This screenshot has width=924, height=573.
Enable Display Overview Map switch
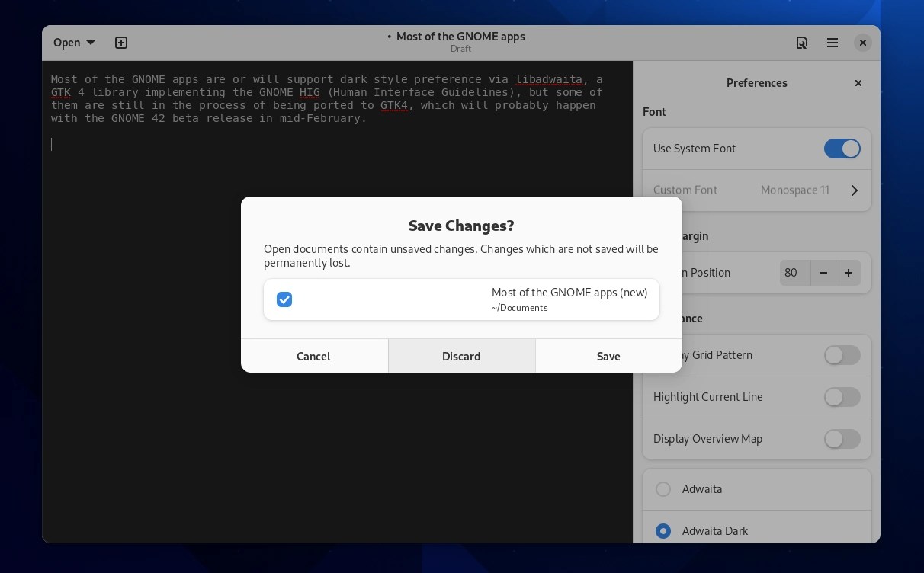(x=842, y=439)
